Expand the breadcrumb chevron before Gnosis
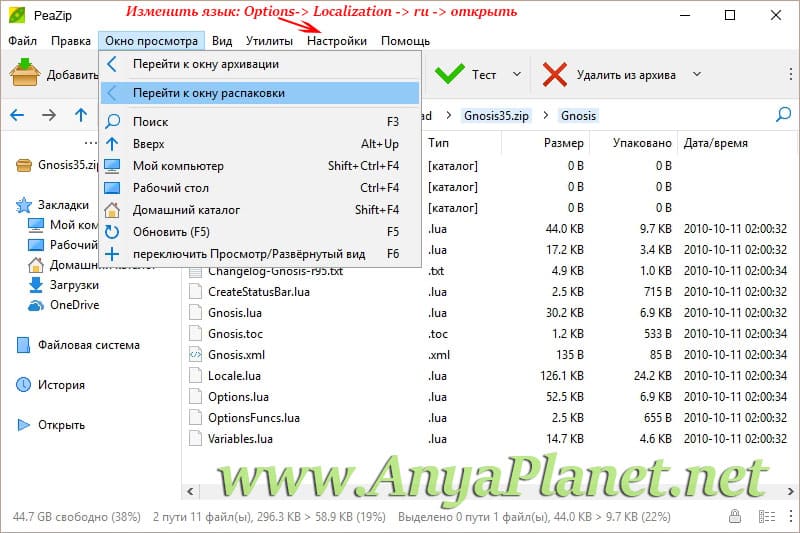 point(545,116)
